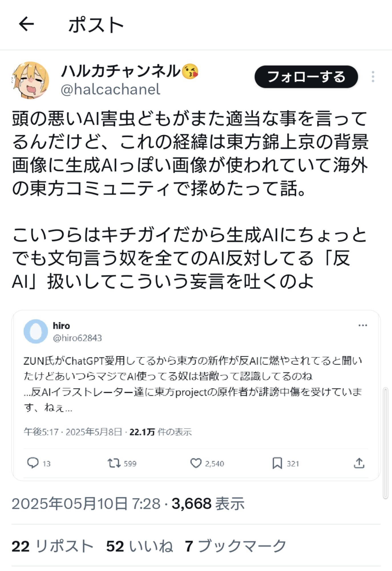View the 52 いいね likes list
The image size is (392, 571).
coord(140,546)
